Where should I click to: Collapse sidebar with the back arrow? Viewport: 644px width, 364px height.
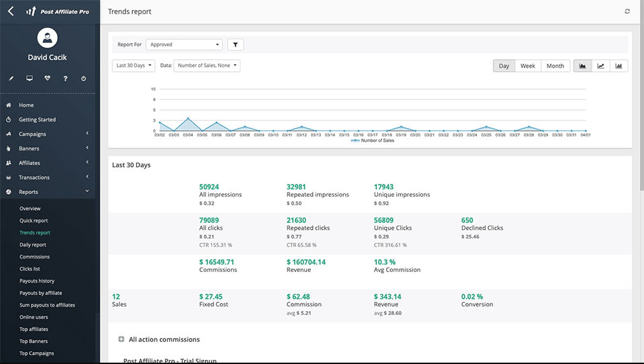pos(10,11)
